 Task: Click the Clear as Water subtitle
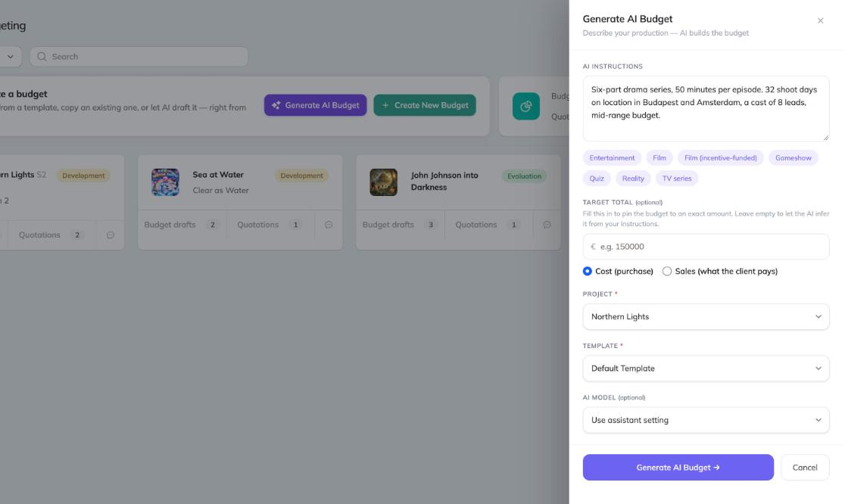click(x=220, y=191)
